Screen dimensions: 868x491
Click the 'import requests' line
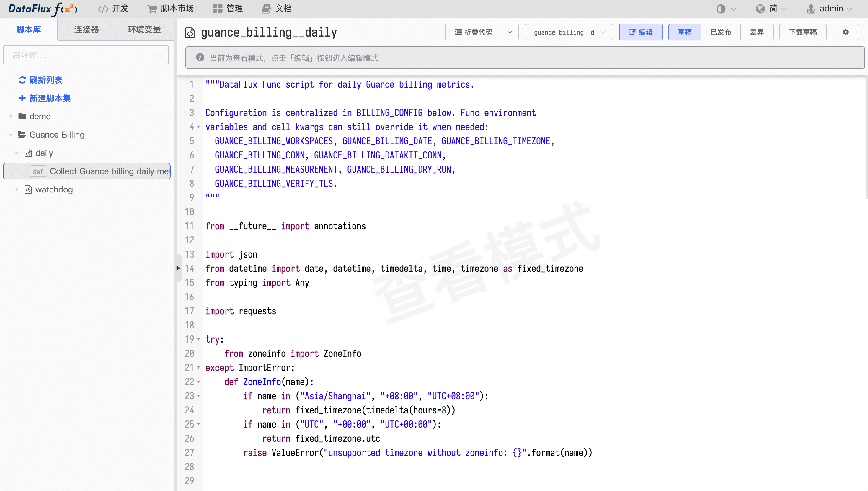click(241, 311)
